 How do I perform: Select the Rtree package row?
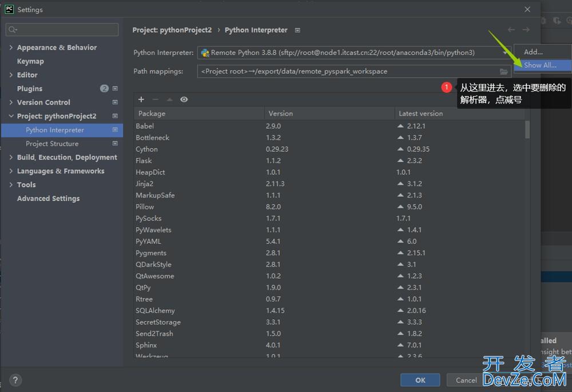330,299
